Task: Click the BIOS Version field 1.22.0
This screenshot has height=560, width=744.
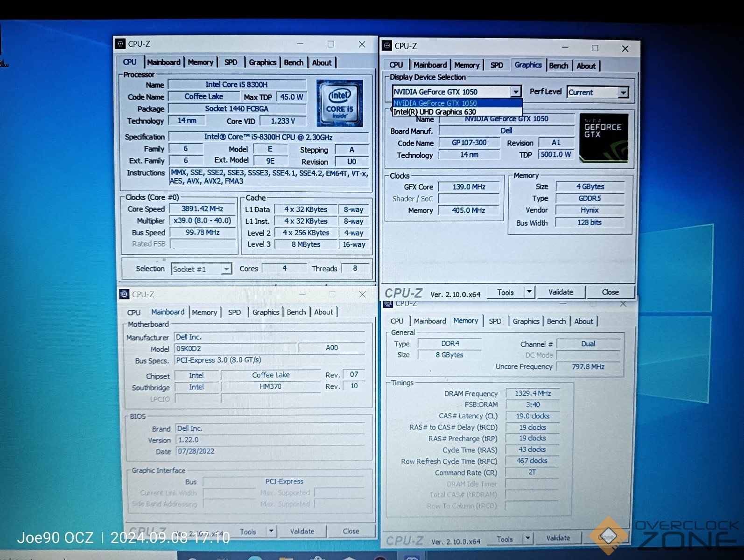Action: 270,440
